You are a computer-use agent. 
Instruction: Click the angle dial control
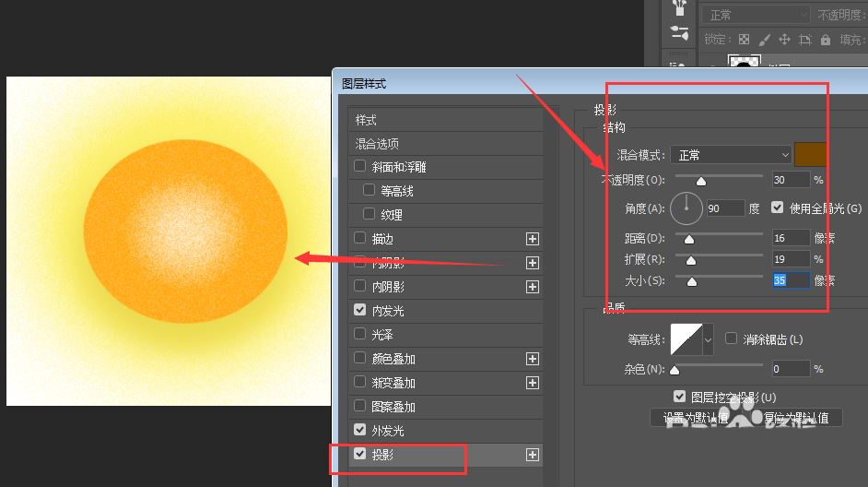pos(686,208)
